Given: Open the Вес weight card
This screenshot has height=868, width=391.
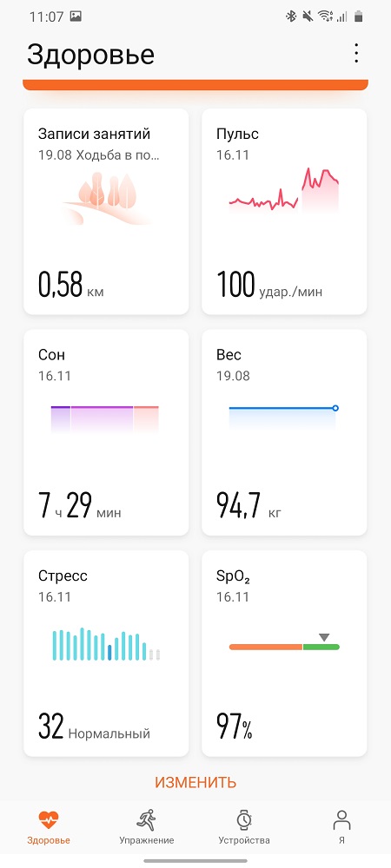Looking at the screenshot, I should 284,432.
